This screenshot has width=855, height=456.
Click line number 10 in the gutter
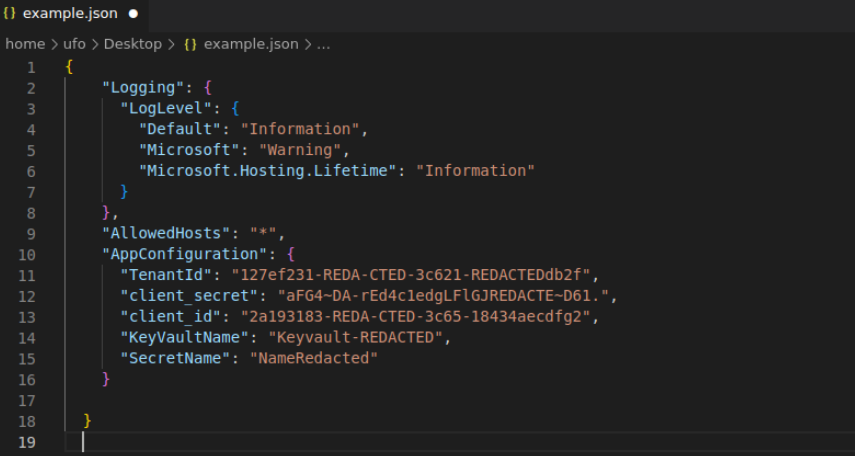[26, 255]
